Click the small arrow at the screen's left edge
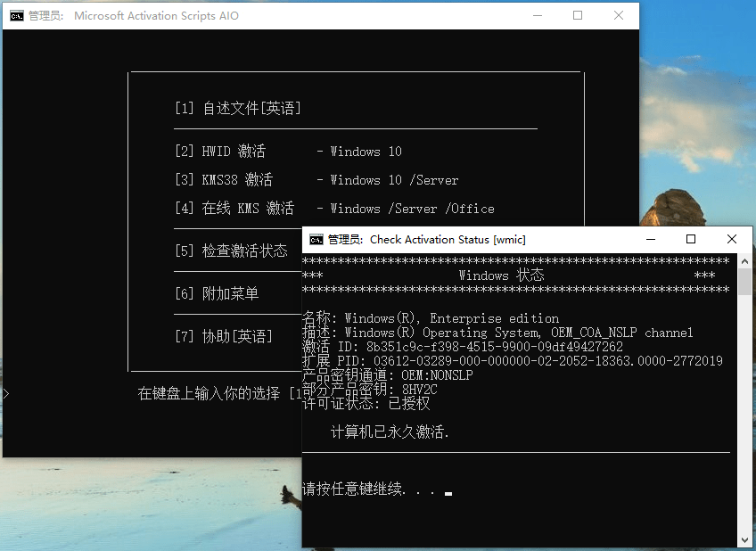The height and width of the screenshot is (551, 756). coord(4,391)
